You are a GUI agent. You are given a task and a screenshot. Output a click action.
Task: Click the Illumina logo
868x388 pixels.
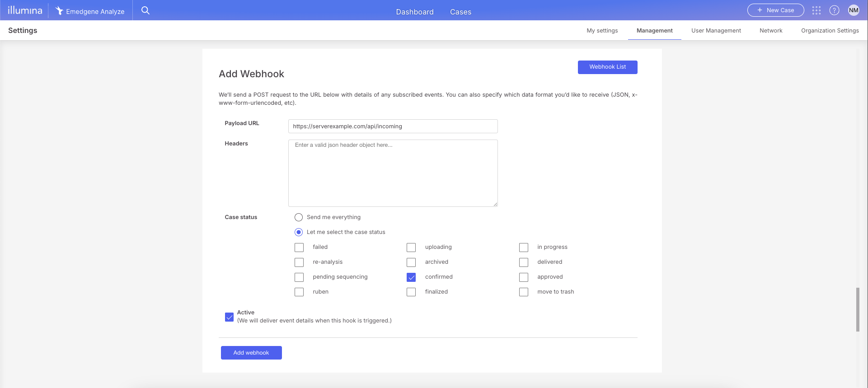25,10
